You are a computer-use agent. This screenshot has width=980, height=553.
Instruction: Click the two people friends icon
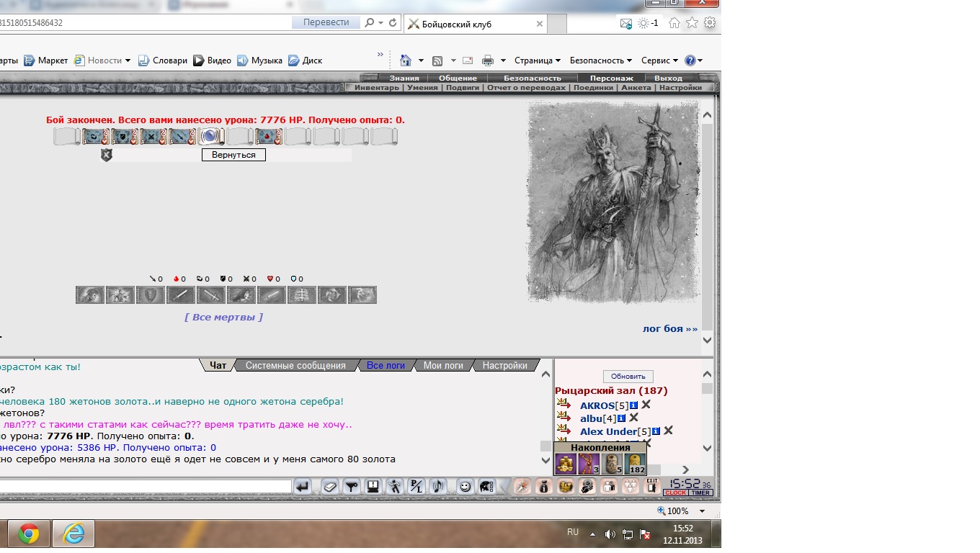[x=609, y=487]
